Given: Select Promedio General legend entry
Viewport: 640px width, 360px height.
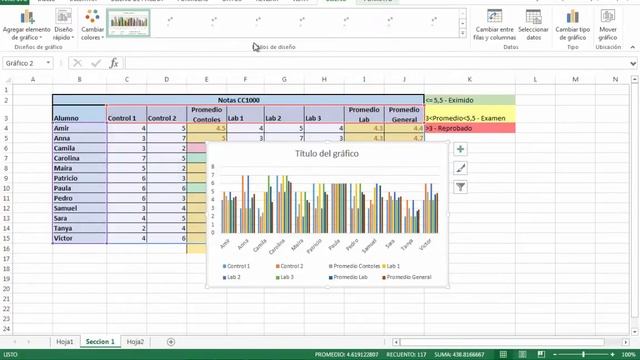Looking at the screenshot, I should [x=407, y=277].
